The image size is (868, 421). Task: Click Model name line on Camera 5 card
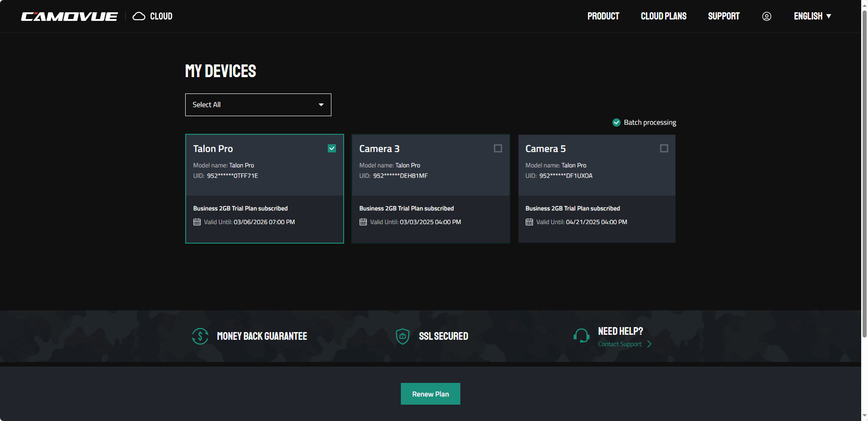click(556, 165)
